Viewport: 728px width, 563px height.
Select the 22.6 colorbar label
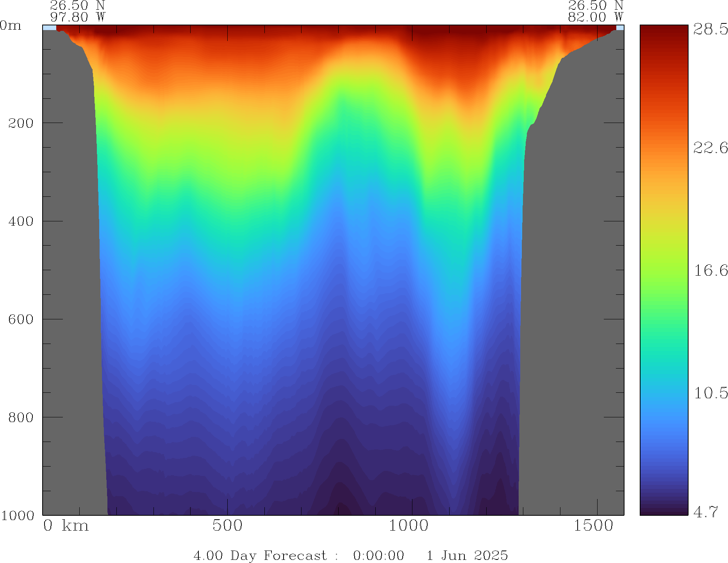click(x=710, y=148)
